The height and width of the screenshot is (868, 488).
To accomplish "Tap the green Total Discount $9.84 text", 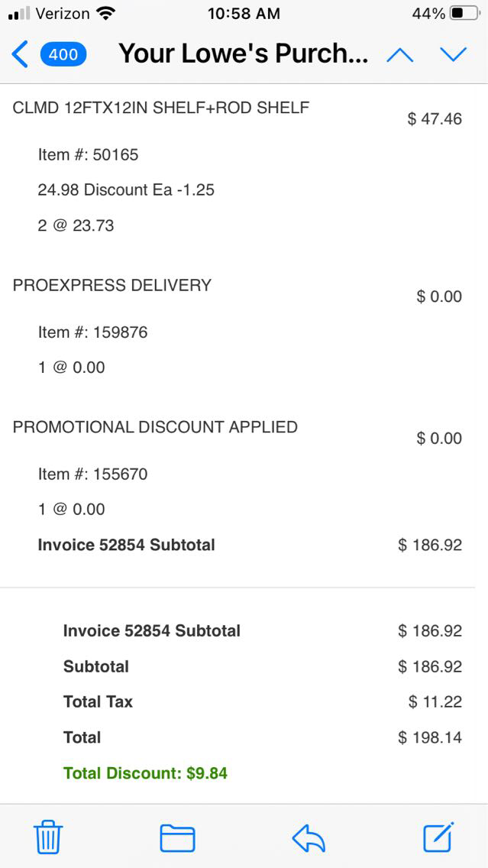I will point(145,773).
